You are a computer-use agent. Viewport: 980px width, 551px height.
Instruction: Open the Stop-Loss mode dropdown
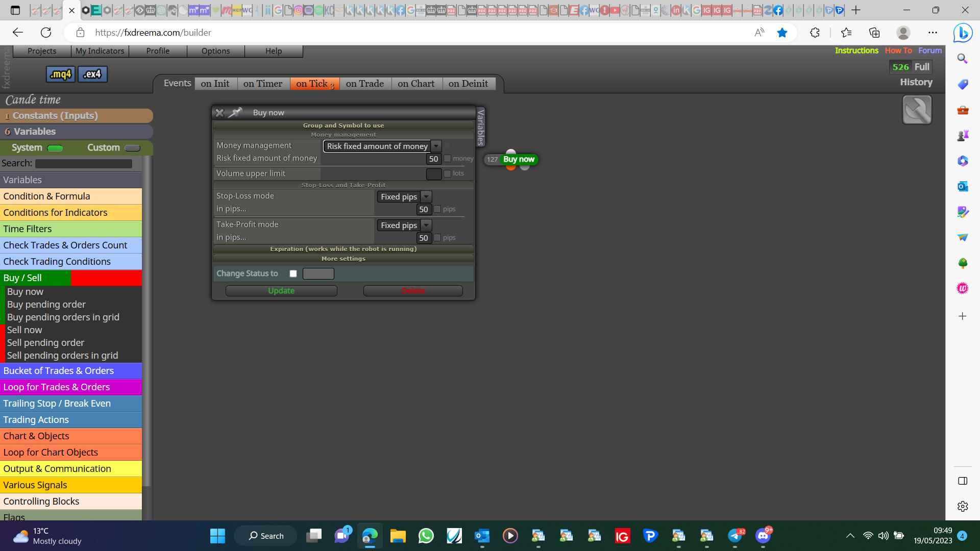coord(404,196)
